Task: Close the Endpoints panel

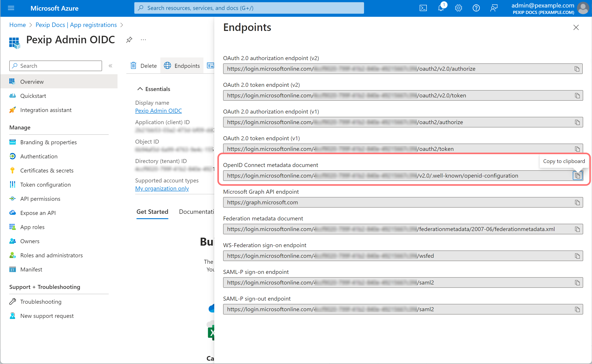Action: coord(576,27)
